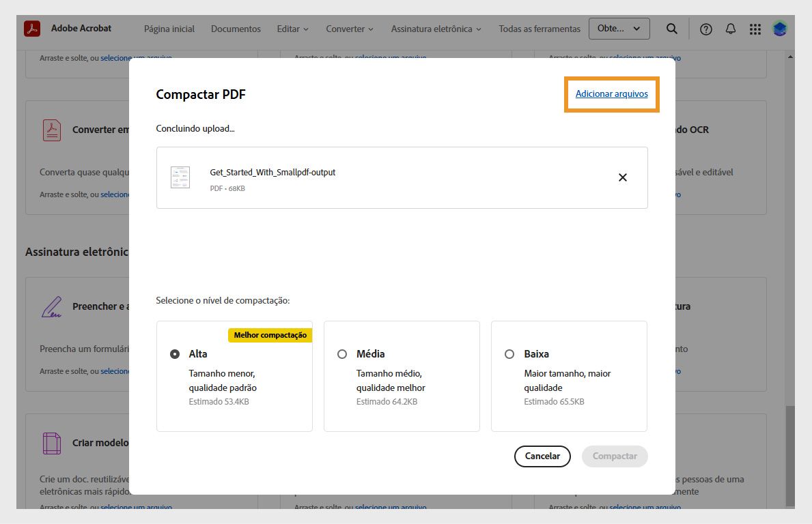812x524 pixels.
Task: Open the search in the Acrobat toolbar
Action: pos(671,29)
